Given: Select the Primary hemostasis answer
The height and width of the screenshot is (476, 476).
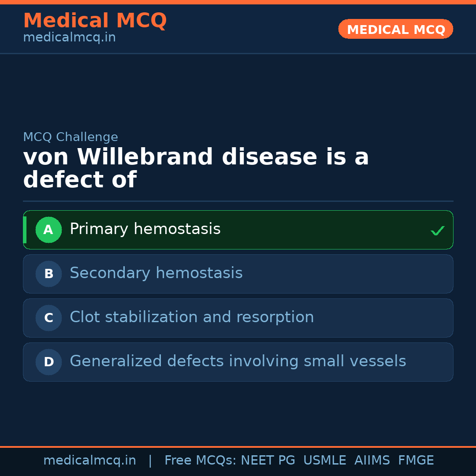Looking at the screenshot, I should pos(145,229).
